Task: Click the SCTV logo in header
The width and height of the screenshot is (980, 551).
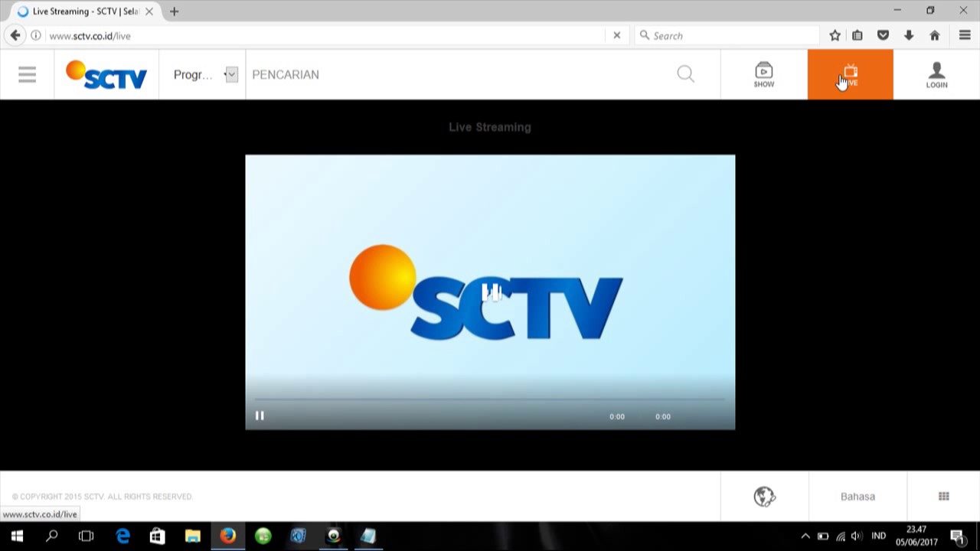Action: (106, 75)
